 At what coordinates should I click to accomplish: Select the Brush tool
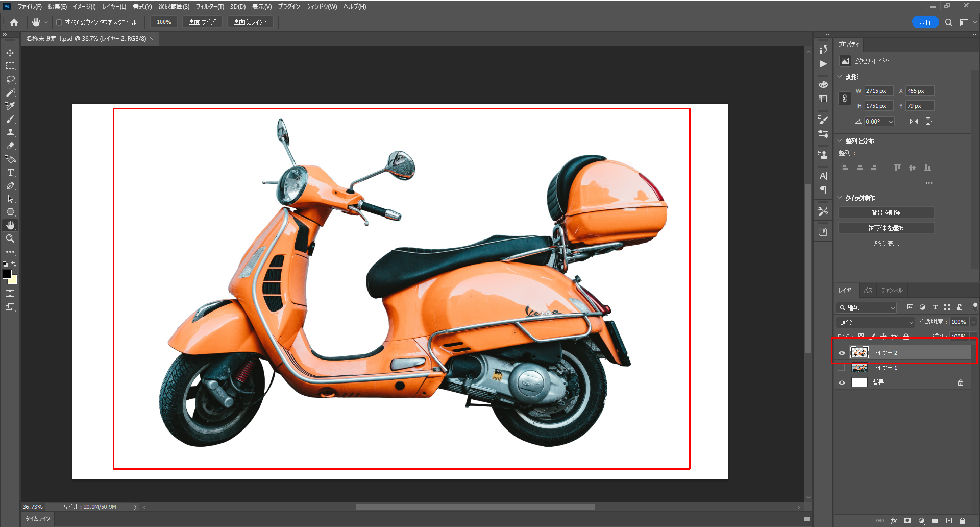click(10, 119)
